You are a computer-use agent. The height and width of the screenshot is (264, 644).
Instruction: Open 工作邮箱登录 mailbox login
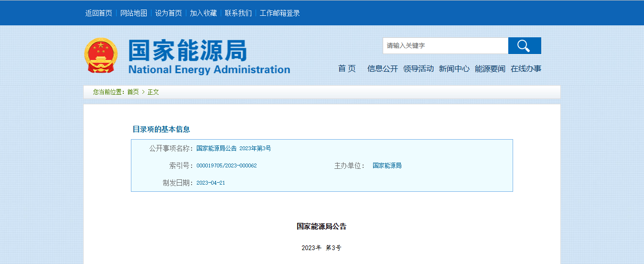point(279,13)
